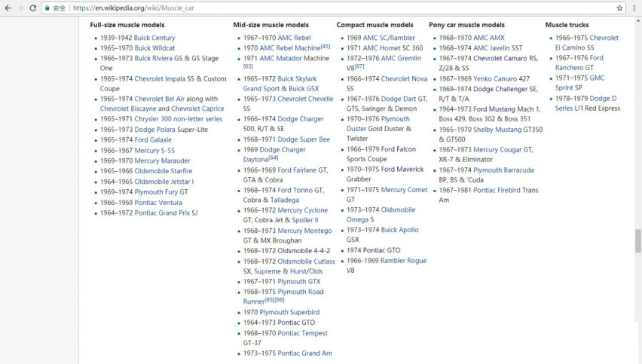Open the Mercury S-55 link
Screen dimensions: 642x364
click(154, 150)
